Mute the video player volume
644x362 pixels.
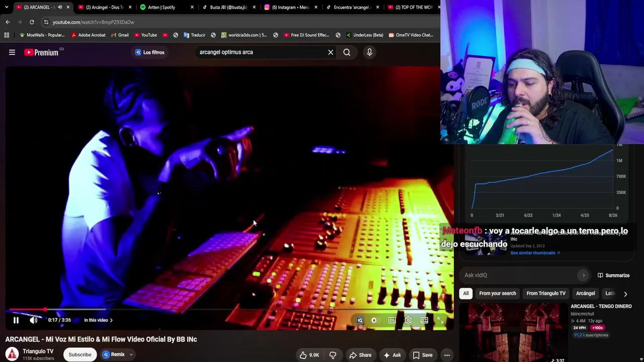tap(33, 320)
